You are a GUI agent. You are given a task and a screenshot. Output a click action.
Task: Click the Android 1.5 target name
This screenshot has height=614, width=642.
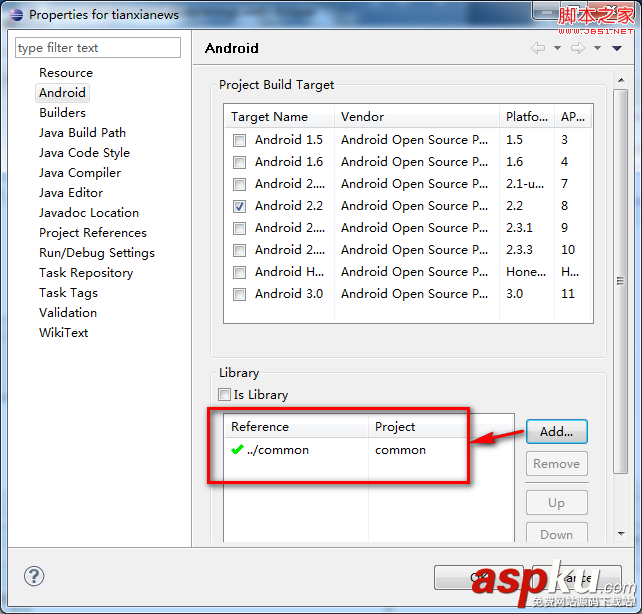tap(289, 140)
